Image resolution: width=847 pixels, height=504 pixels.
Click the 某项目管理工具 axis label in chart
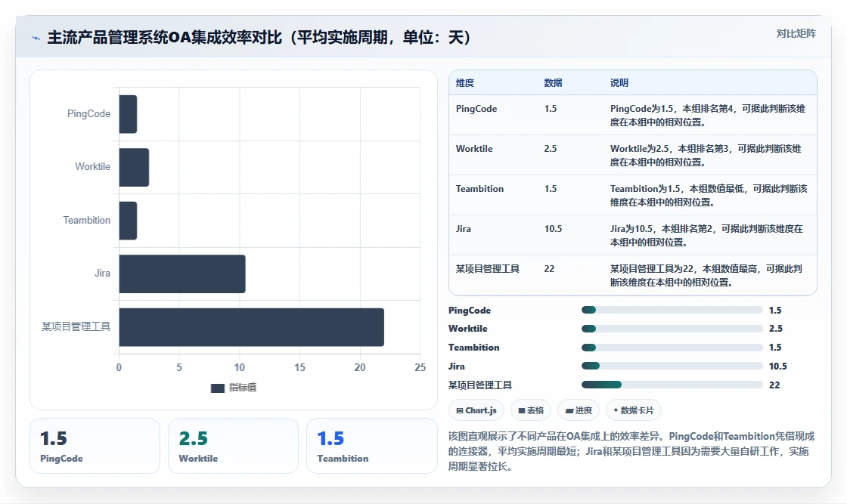[x=76, y=326]
